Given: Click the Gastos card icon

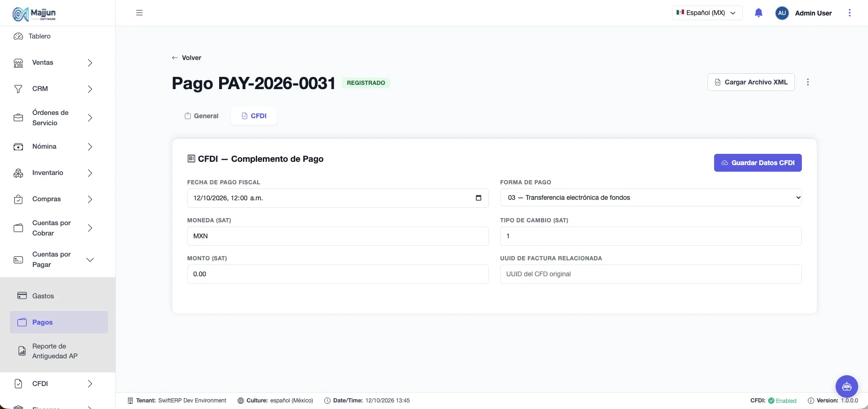Looking at the screenshot, I should 22,295.
